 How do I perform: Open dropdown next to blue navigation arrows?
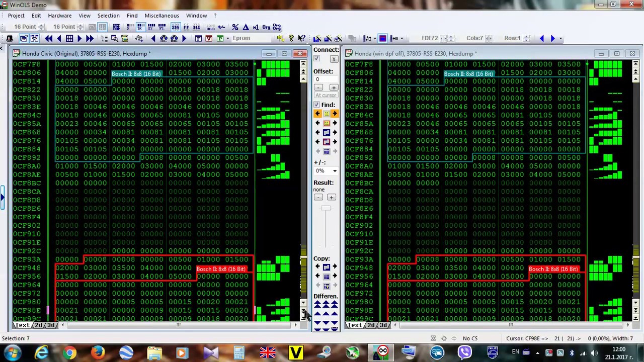pyautogui.click(x=560, y=38)
